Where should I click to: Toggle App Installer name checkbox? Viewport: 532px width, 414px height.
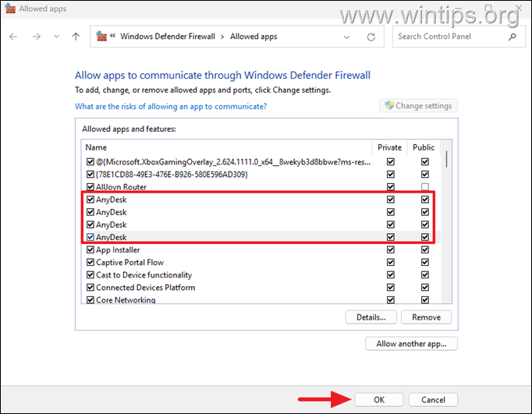coord(90,250)
